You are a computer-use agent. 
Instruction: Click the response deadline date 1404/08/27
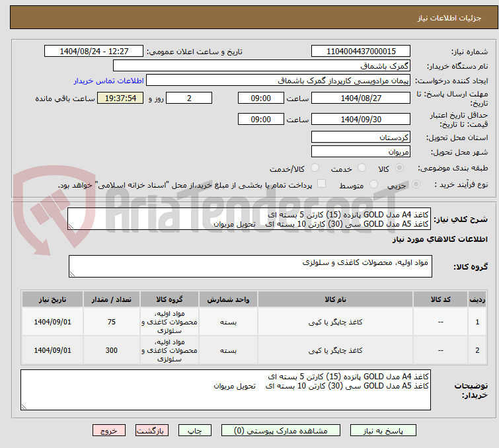point(361,98)
